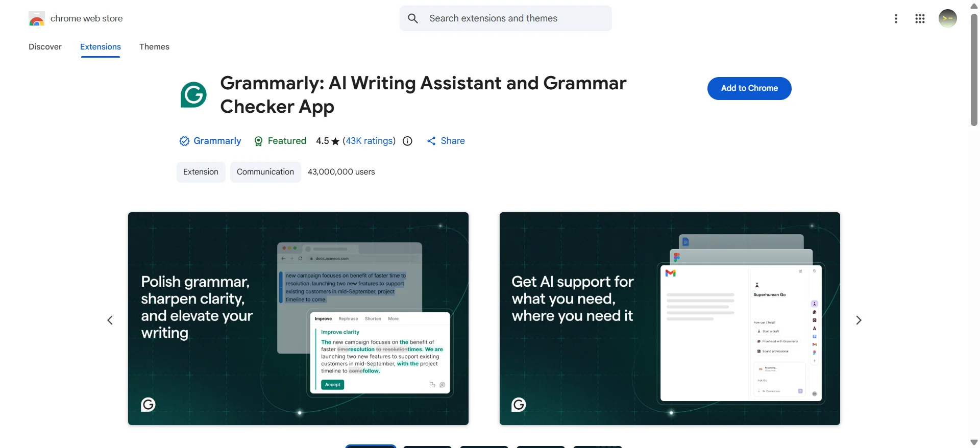Click the Grammarly green G logo
This screenshot has width=980, height=448.
pos(193,94)
